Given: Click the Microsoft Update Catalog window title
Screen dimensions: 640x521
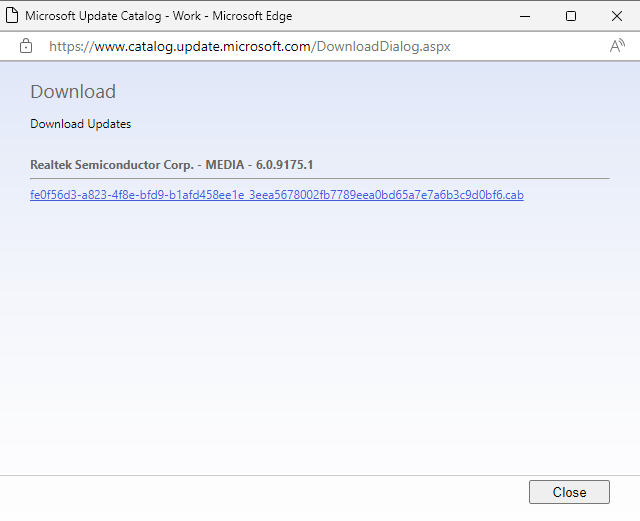Looking at the screenshot, I should [x=158, y=16].
